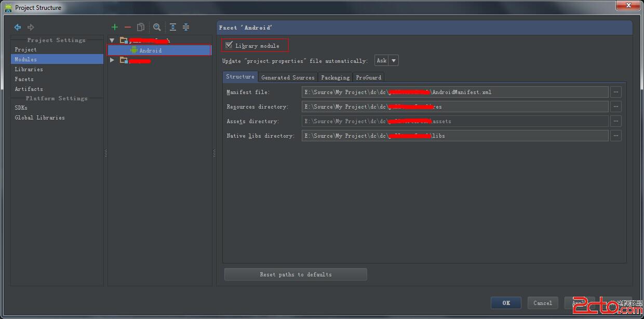The width and height of the screenshot is (644, 319).
Task: Select Modules in Project Settings
Action: coord(57,59)
